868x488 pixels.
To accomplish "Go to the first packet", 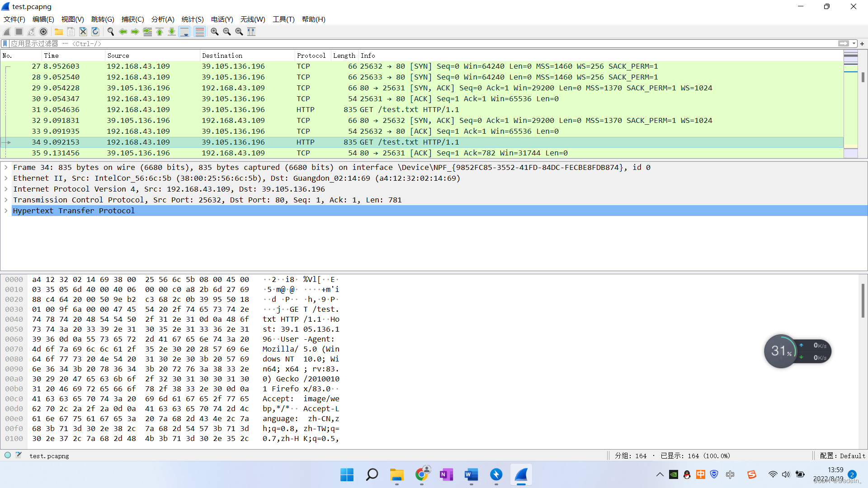I will pos(160,32).
